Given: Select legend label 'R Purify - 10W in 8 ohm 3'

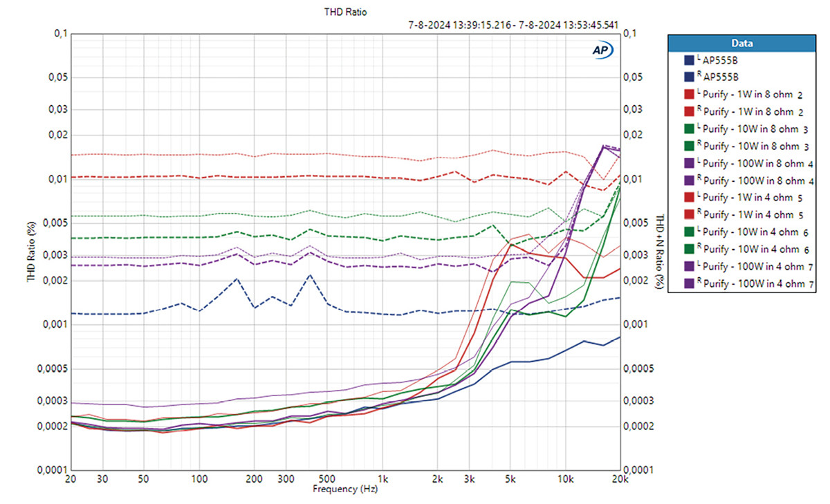Looking at the screenshot, I should click(x=752, y=146).
